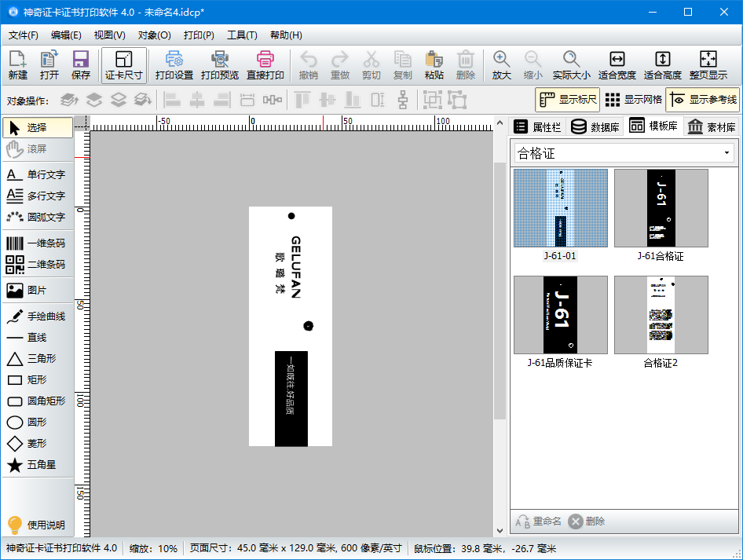Click the 粘贴 paste icon
The height and width of the screenshot is (560, 743).
[x=434, y=65]
